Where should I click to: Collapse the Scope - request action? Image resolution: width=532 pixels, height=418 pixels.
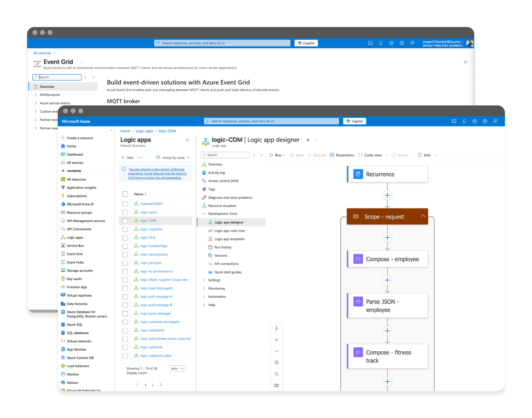click(x=423, y=216)
